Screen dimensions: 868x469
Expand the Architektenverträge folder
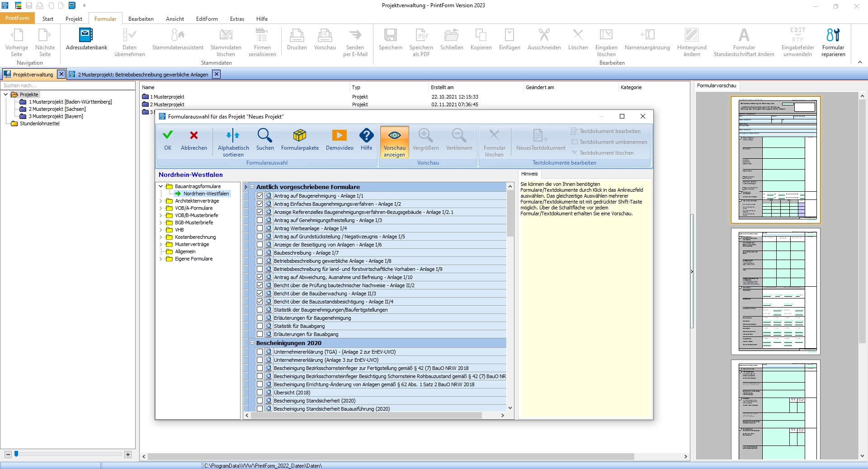(161, 201)
